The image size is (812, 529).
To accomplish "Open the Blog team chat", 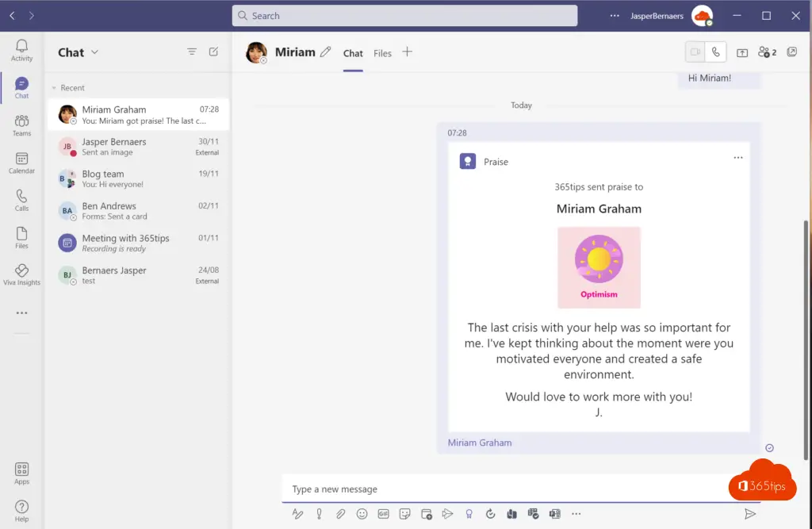I will point(138,178).
